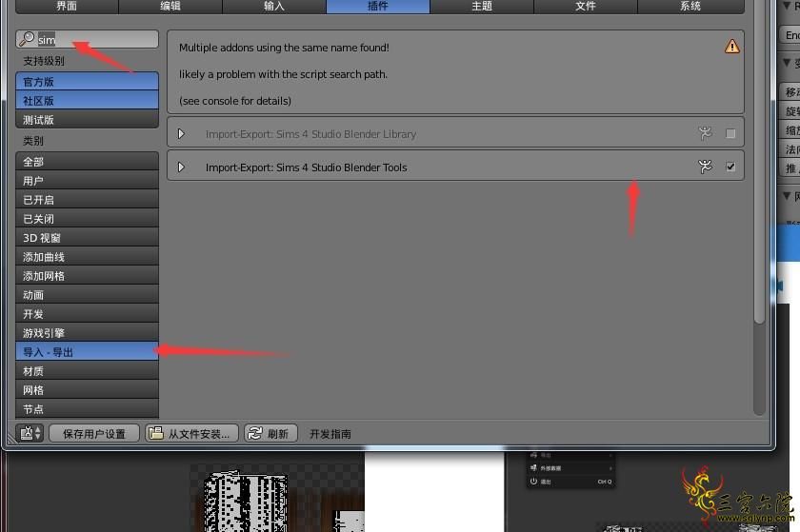Click the install from file icon

[x=155, y=433]
